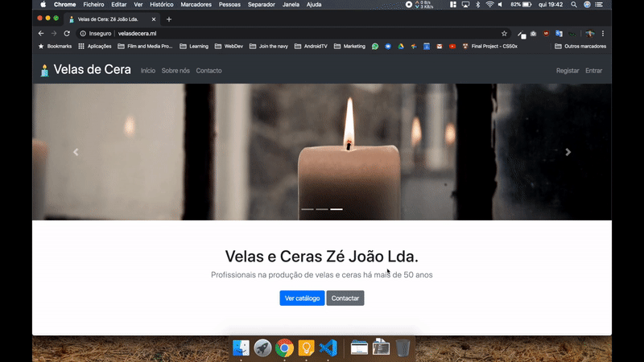The height and width of the screenshot is (362, 644).
Task: Open the Chrome profile avatar
Action: pyautogui.click(x=590, y=34)
